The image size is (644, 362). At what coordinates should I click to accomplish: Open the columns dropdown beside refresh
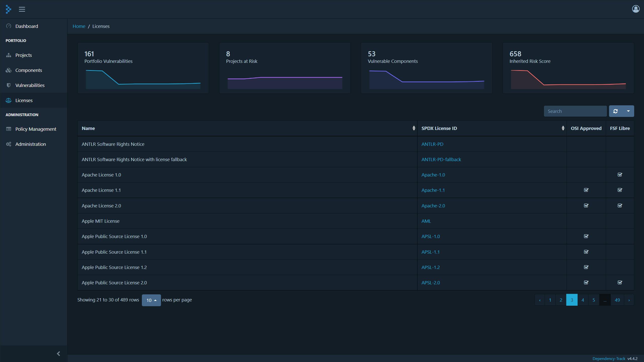(628, 111)
